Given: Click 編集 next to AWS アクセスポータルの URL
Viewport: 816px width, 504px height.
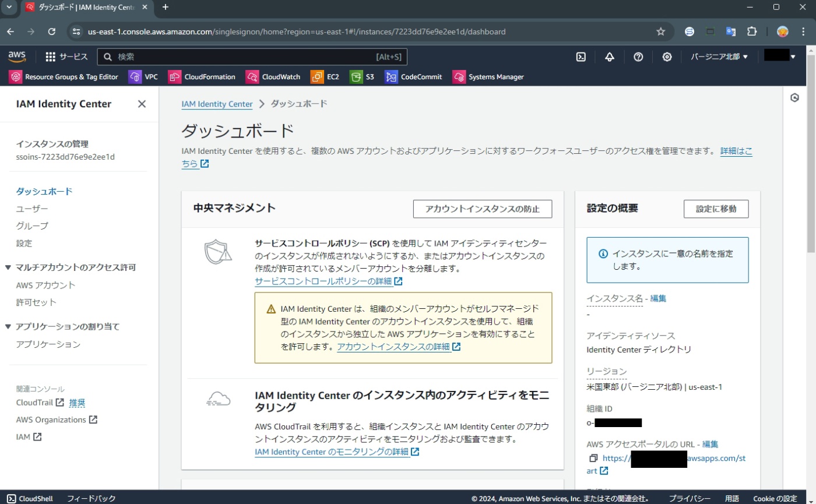Looking at the screenshot, I should (x=711, y=444).
